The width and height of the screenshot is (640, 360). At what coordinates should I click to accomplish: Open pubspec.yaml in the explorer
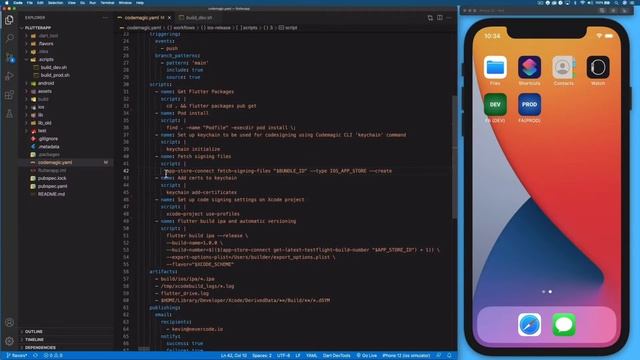(x=52, y=186)
